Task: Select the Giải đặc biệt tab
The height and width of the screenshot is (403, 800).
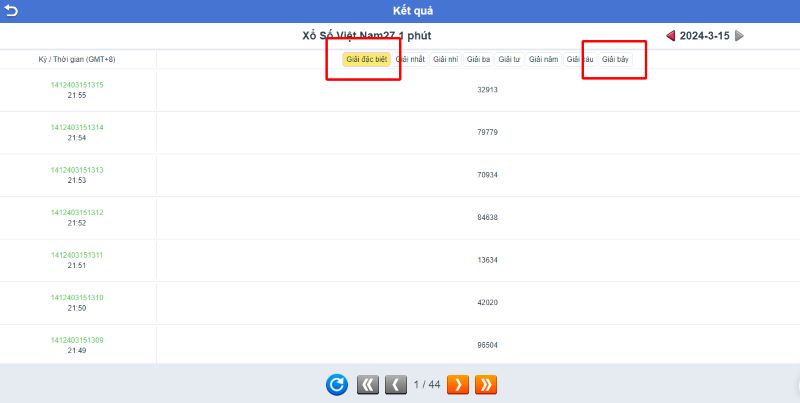Action: 366,60
